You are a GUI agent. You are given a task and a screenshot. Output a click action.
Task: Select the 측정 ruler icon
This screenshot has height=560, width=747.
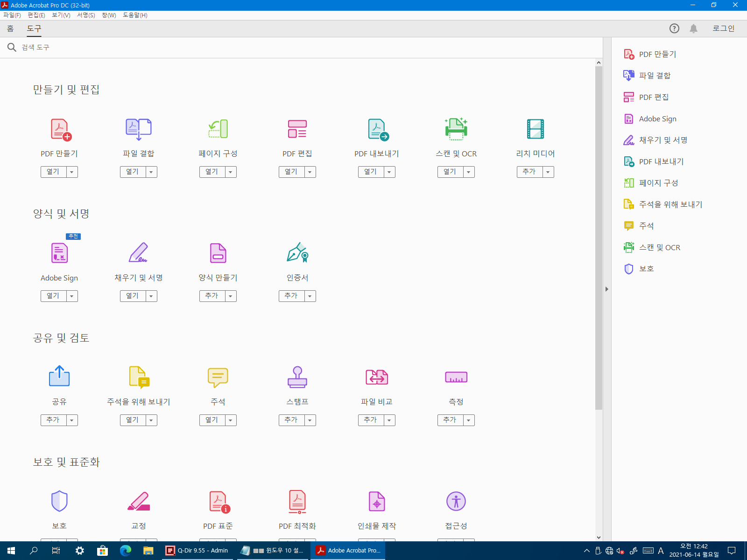point(456,377)
